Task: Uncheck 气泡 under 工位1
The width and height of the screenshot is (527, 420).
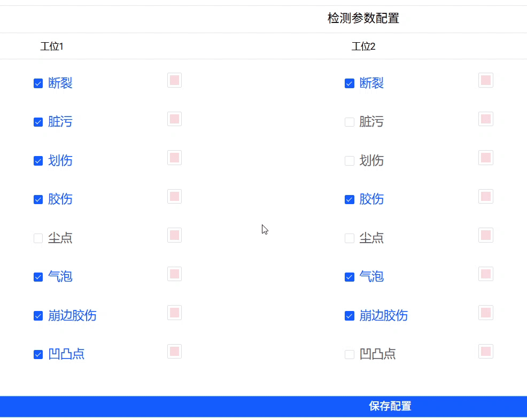Action: [38, 277]
